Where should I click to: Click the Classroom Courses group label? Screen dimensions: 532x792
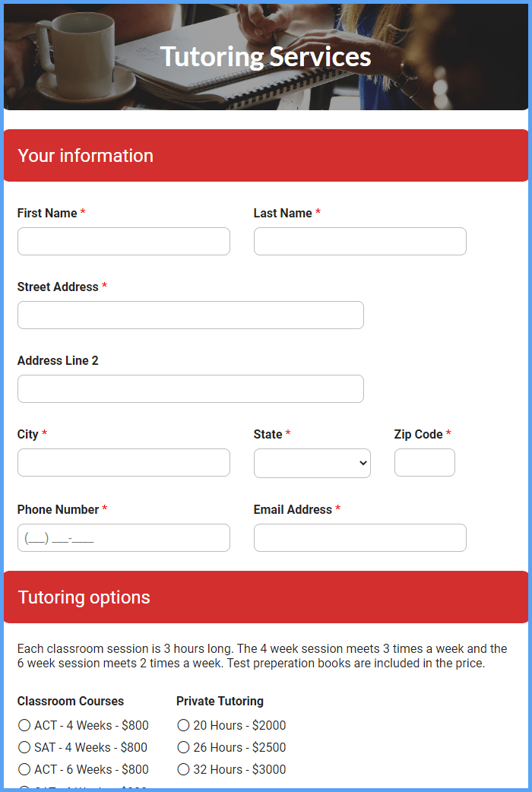tap(71, 701)
